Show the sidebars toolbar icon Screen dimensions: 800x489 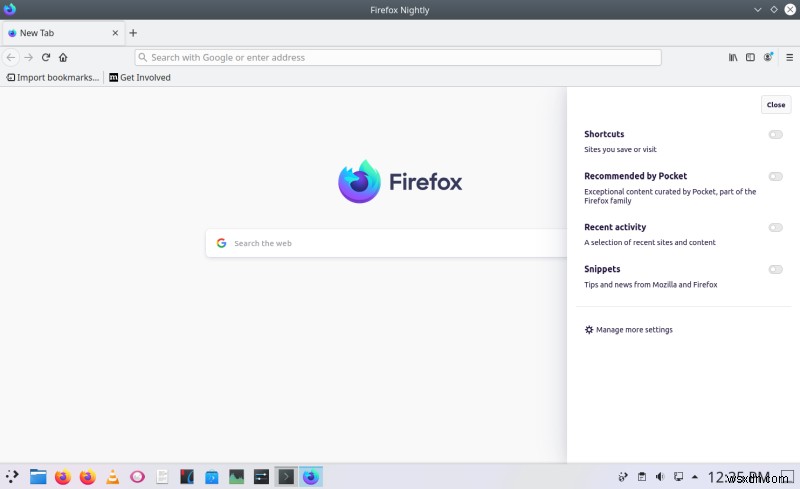click(751, 58)
